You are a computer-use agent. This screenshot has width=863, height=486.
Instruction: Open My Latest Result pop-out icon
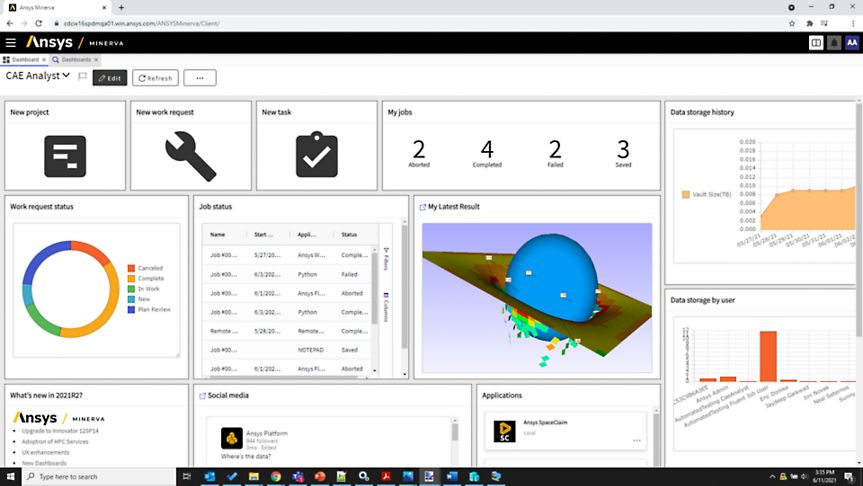pyautogui.click(x=423, y=207)
